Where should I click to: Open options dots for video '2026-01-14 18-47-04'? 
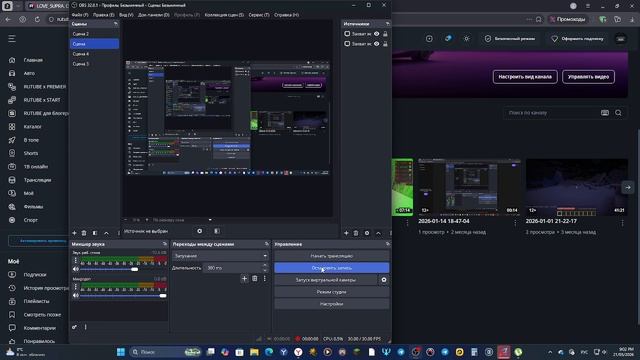click(515, 223)
